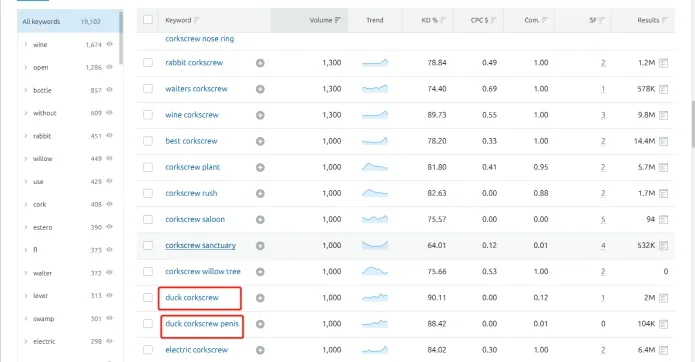The height and width of the screenshot is (362, 695).
Task: Click the KD % column filter icon
Action: tap(443, 20)
